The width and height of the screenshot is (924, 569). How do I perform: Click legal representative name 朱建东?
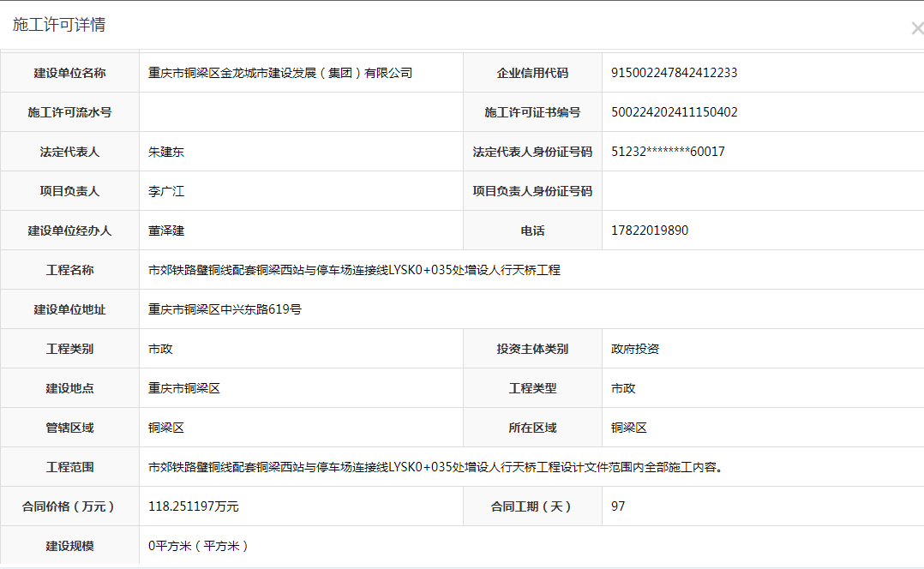(166, 152)
